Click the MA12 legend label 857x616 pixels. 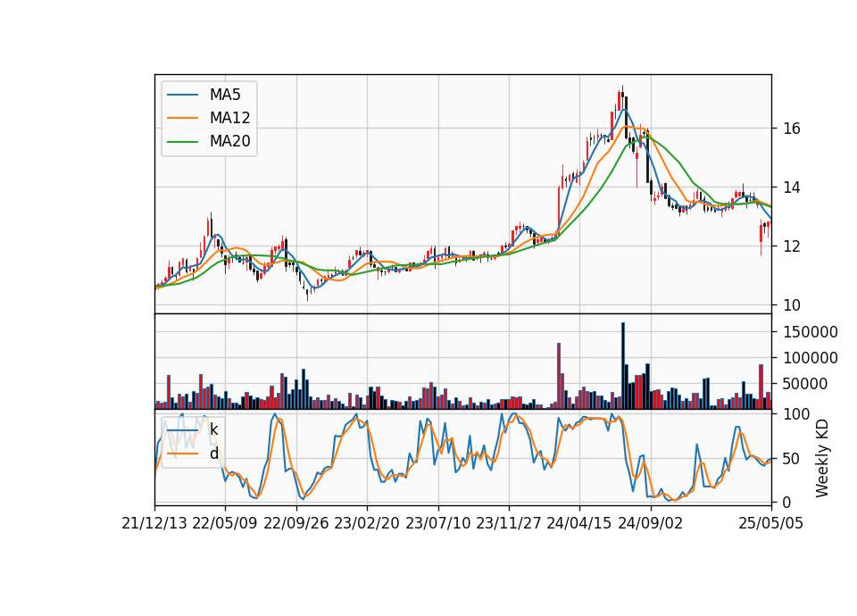[x=230, y=118]
